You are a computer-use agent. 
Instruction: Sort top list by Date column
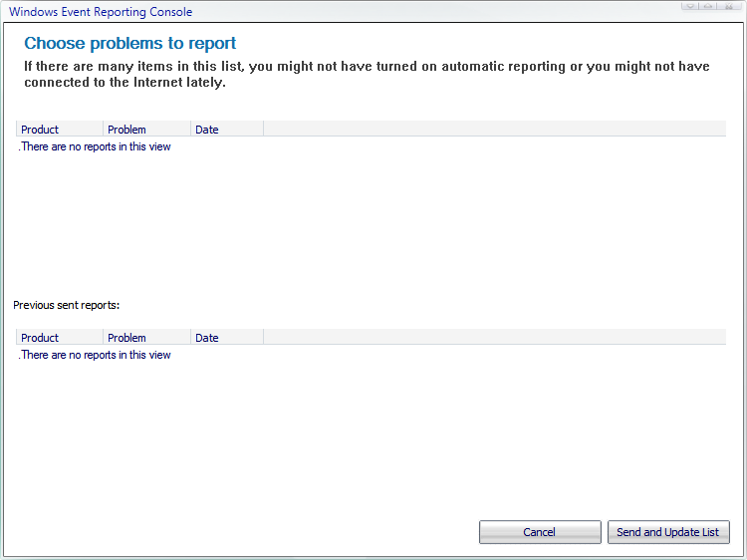(x=227, y=130)
